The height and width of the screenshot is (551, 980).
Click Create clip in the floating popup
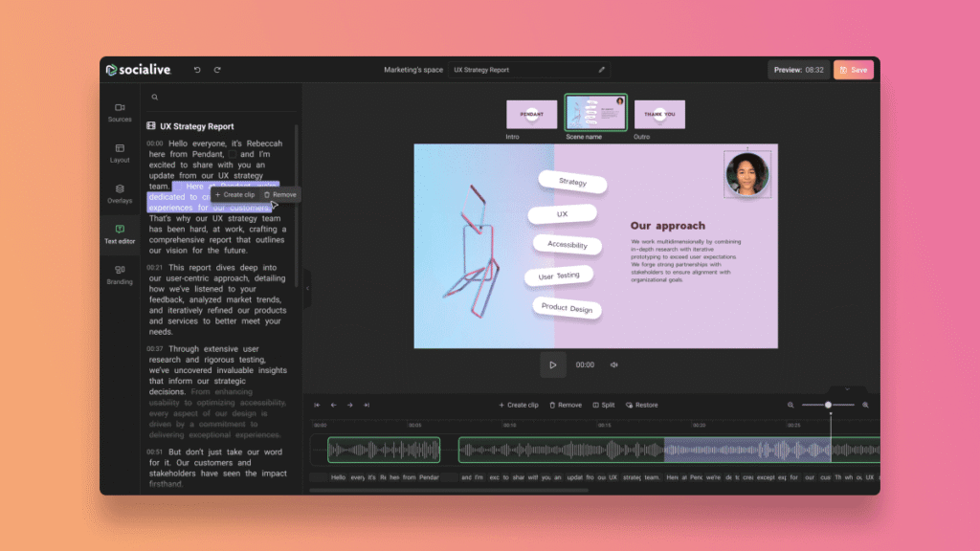click(234, 194)
